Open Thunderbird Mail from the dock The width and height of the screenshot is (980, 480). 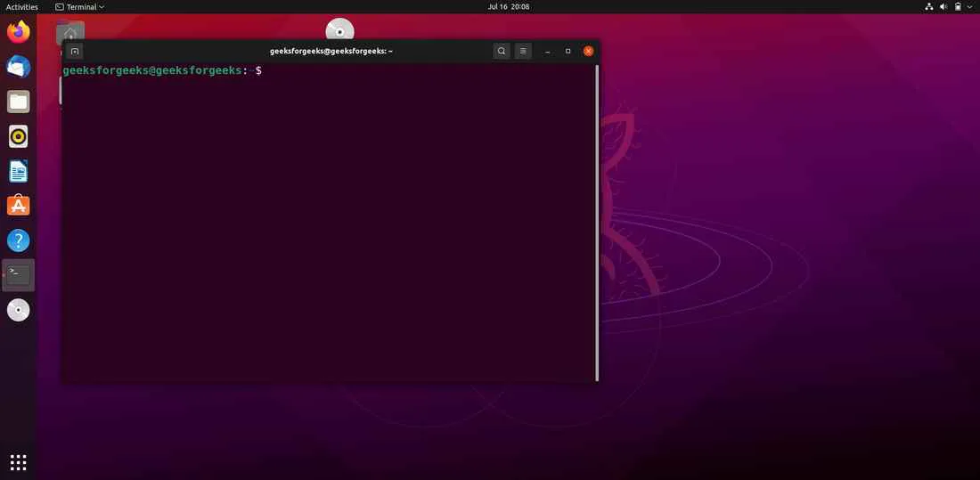point(19,67)
